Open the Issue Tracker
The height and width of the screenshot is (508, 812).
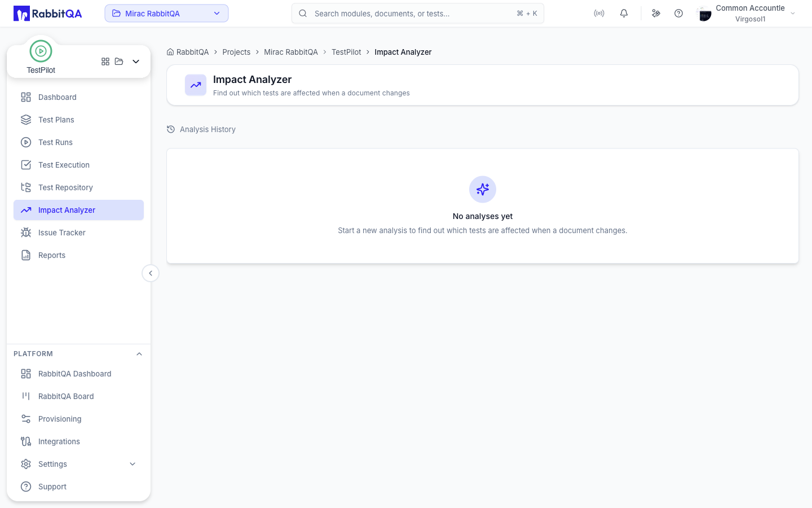78,233
